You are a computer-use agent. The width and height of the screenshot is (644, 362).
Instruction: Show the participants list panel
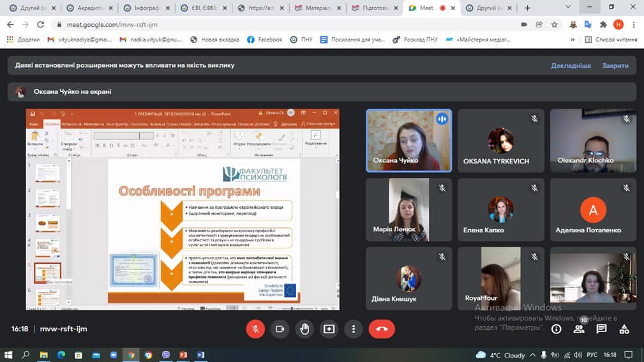click(x=579, y=329)
